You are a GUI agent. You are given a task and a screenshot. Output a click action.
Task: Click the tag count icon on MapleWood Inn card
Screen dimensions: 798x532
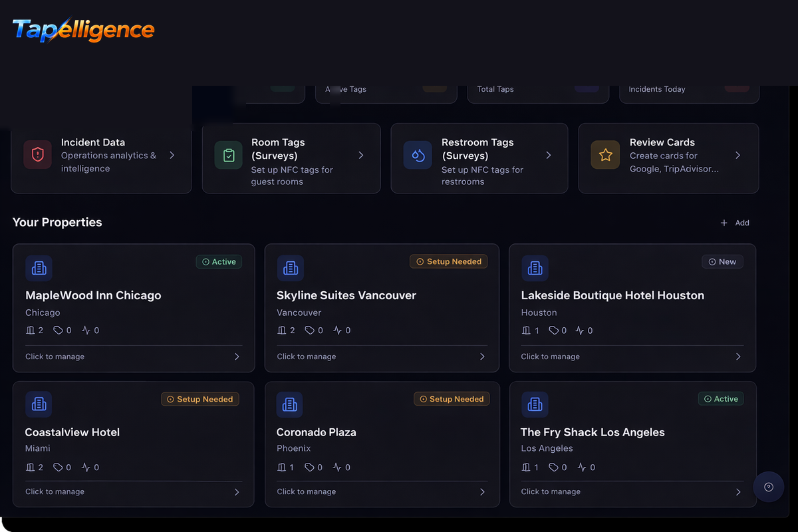click(x=58, y=331)
